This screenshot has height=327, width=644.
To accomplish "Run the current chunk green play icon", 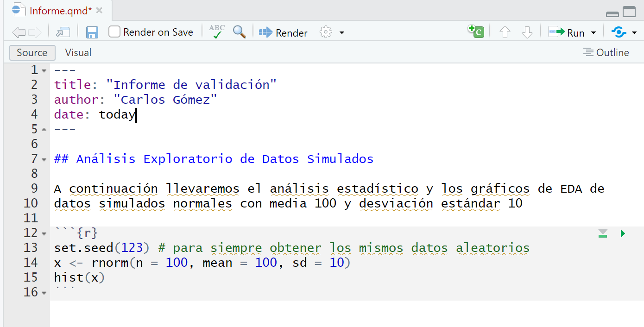I will pyautogui.click(x=623, y=233).
